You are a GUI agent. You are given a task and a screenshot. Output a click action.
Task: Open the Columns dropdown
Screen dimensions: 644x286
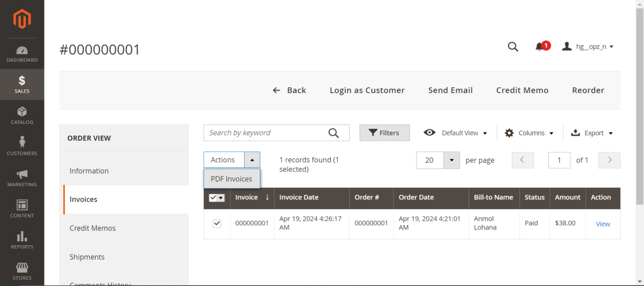pyautogui.click(x=529, y=133)
